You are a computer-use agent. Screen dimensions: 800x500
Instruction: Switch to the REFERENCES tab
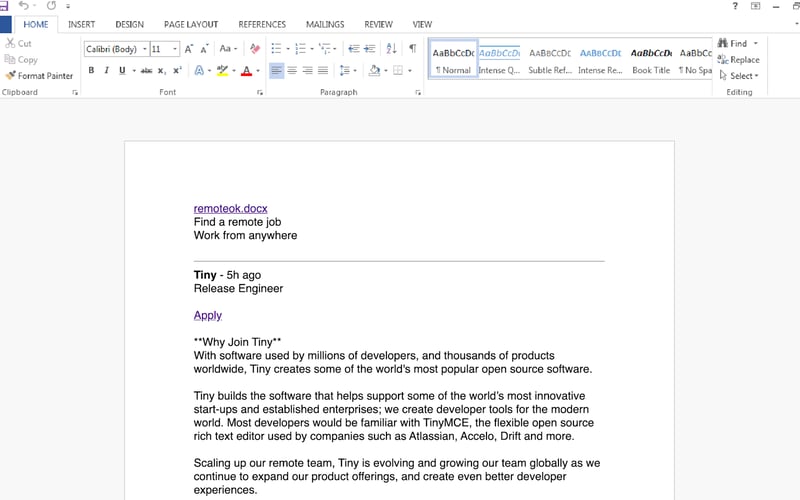click(262, 24)
